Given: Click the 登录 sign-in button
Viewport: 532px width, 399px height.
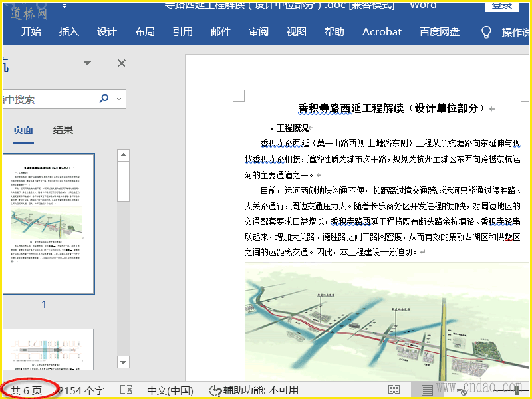Looking at the screenshot, I should 502,5.
